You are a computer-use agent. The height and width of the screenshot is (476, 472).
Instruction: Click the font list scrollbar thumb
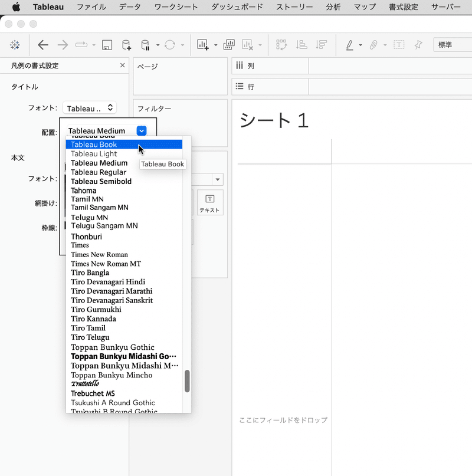point(187,381)
